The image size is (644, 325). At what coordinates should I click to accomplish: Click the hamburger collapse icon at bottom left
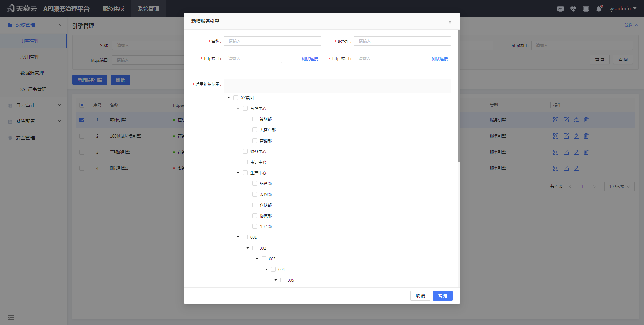coord(11,317)
